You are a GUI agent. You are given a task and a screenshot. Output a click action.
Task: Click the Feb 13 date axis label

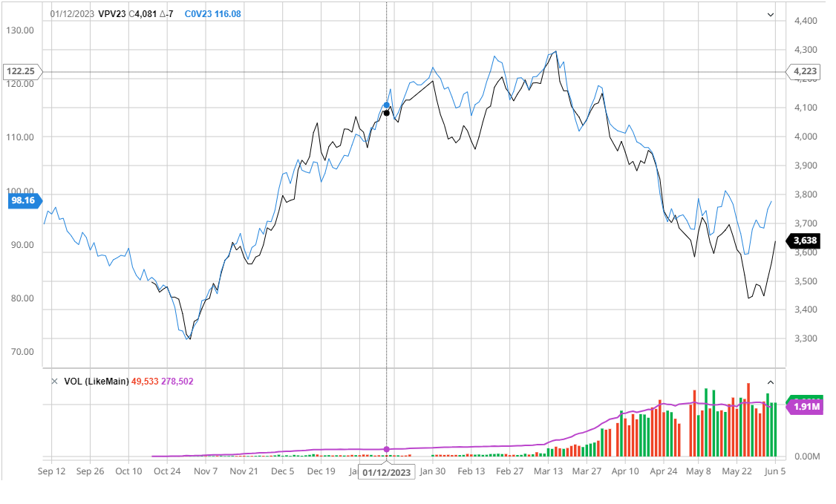[x=471, y=471]
